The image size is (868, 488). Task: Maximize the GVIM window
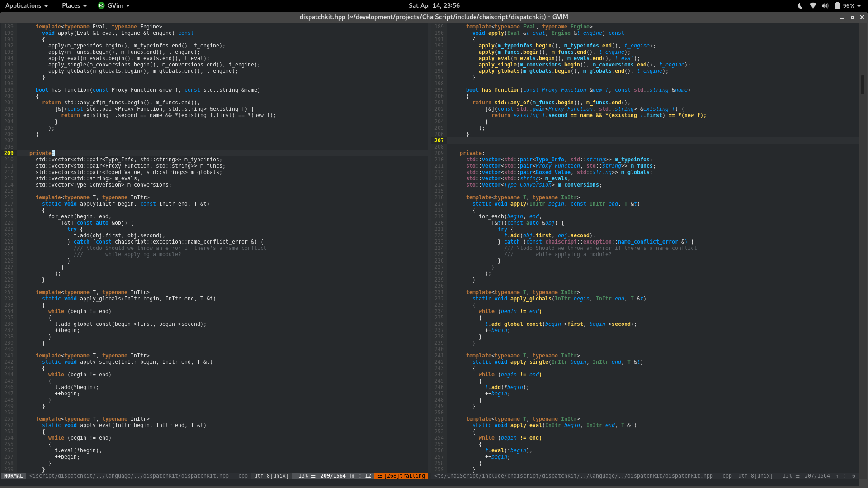[x=852, y=17]
